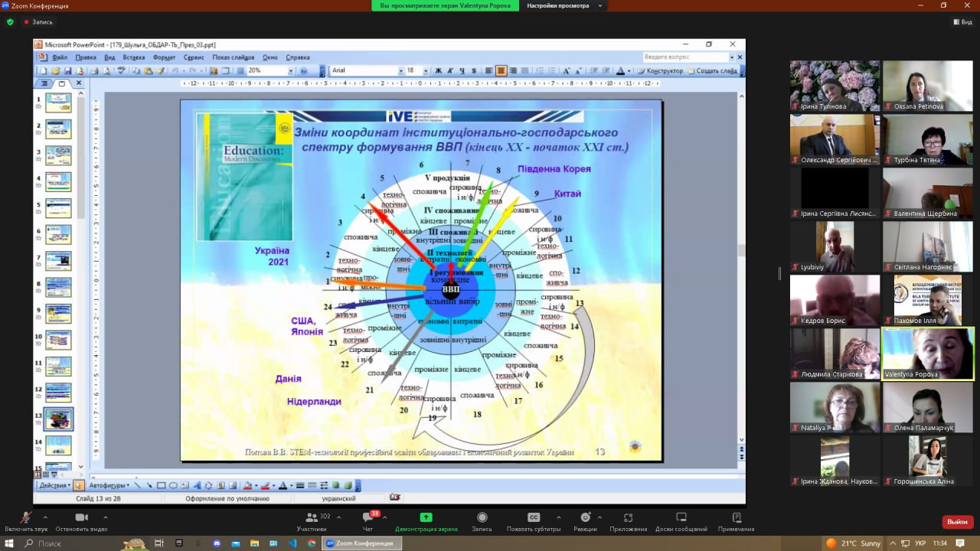This screenshot has height=551, width=980.
Task: Expand audio options arrow next to microphone
Action: [x=45, y=517]
